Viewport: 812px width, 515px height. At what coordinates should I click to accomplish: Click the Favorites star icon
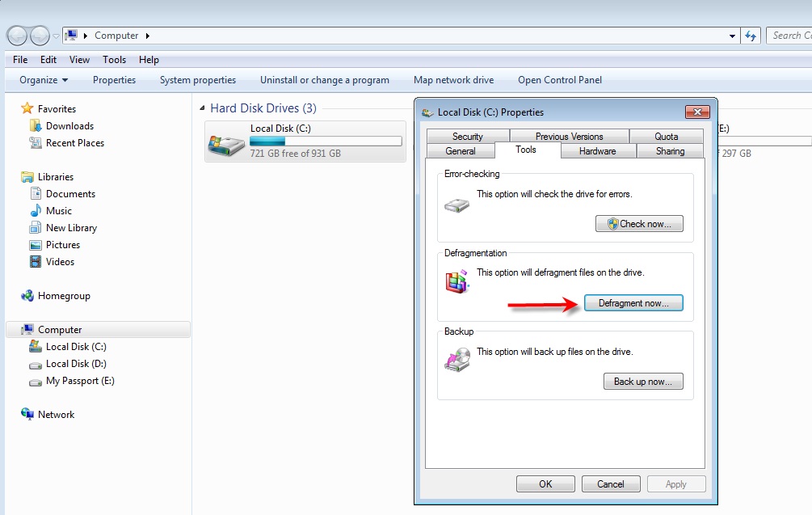[27, 108]
